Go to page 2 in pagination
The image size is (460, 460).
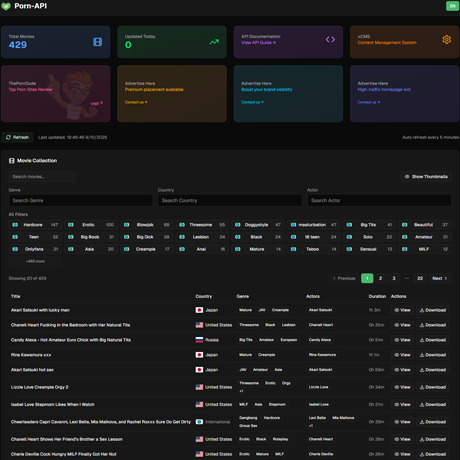[380, 278]
